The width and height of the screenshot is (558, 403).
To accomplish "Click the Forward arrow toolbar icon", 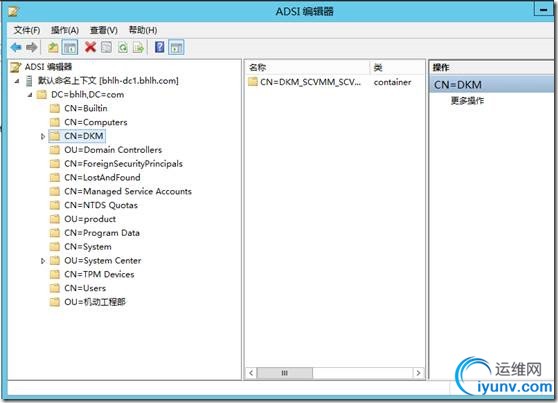I will 32,47.
